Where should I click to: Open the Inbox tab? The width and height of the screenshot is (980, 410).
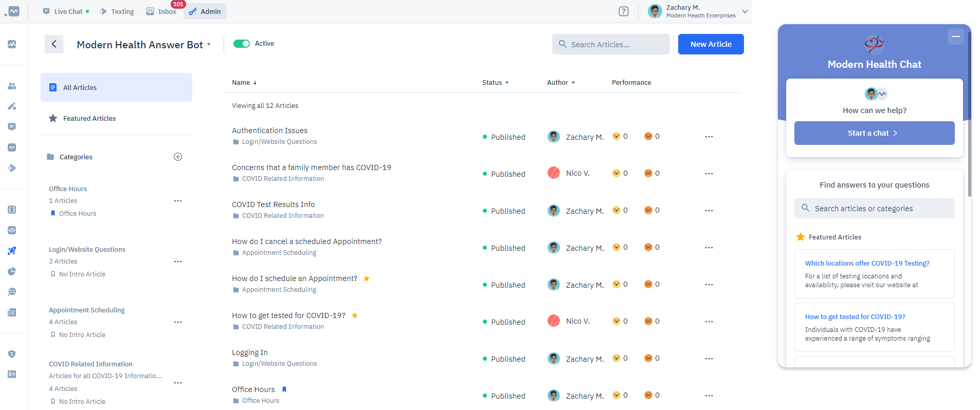(x=161, y=11)
